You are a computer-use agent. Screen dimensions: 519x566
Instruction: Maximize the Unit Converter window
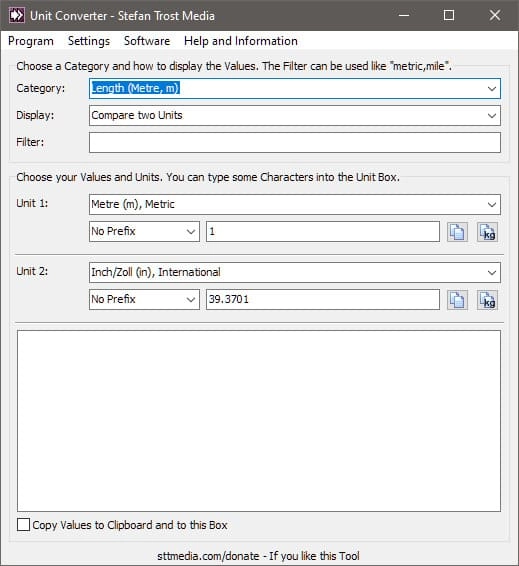click(449, 16)
